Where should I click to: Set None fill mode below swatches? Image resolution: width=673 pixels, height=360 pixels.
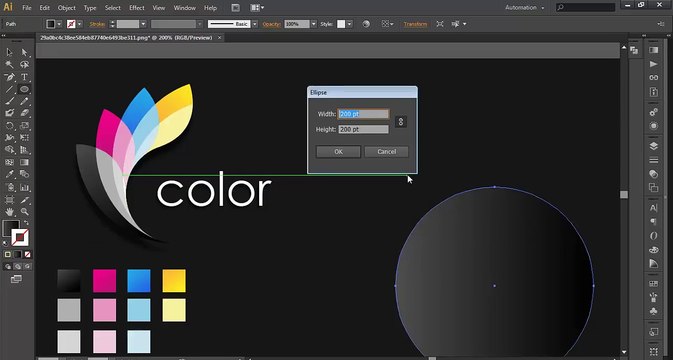click(27, 254)
